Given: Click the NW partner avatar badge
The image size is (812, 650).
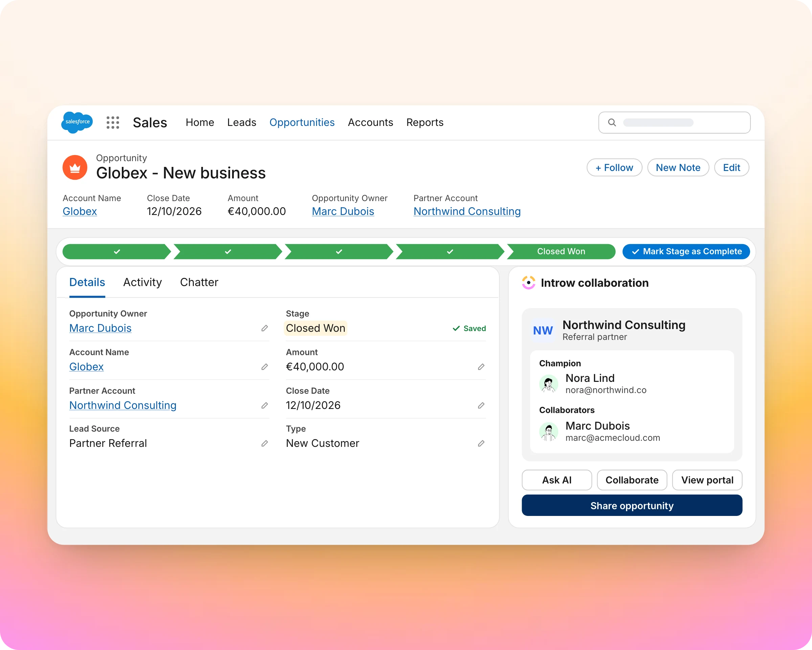Looking at the screenshot, I should (x=543, y=330).
